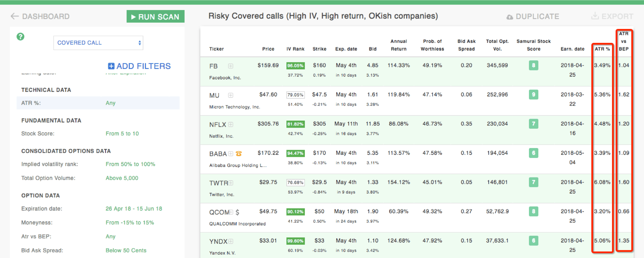Click the dollar sign icon beside QCOM
This screenshot has height=258, width=644.
coord(237,212)
